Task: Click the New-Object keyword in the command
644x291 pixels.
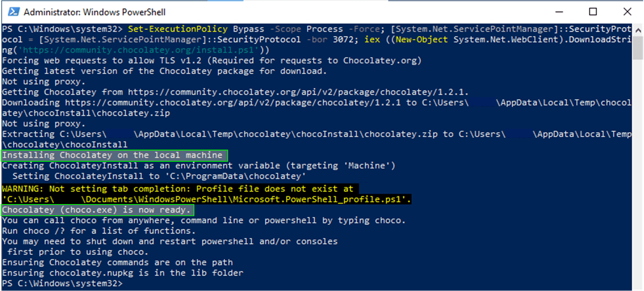Action: pos(422,39)
